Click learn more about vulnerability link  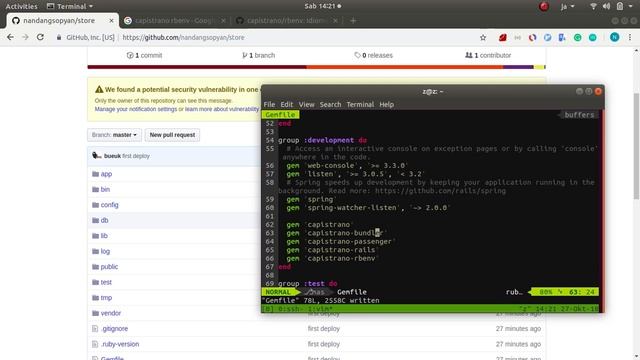222,109
